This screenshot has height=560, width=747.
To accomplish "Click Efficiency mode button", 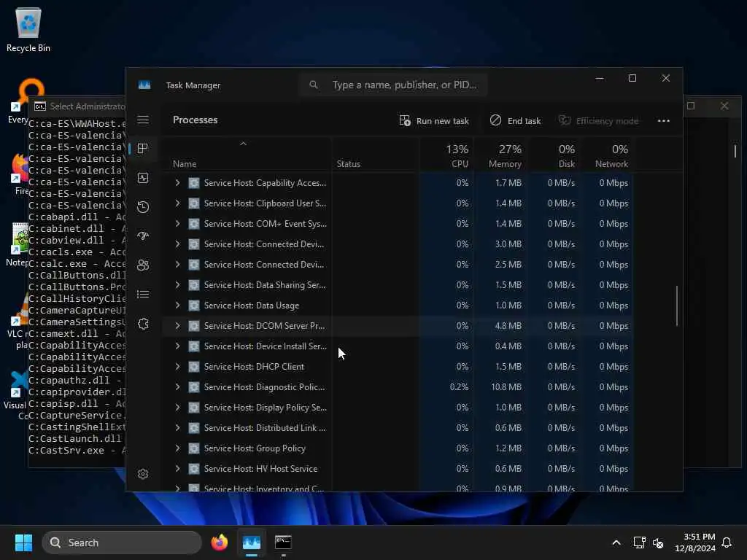I will [598, 120].
